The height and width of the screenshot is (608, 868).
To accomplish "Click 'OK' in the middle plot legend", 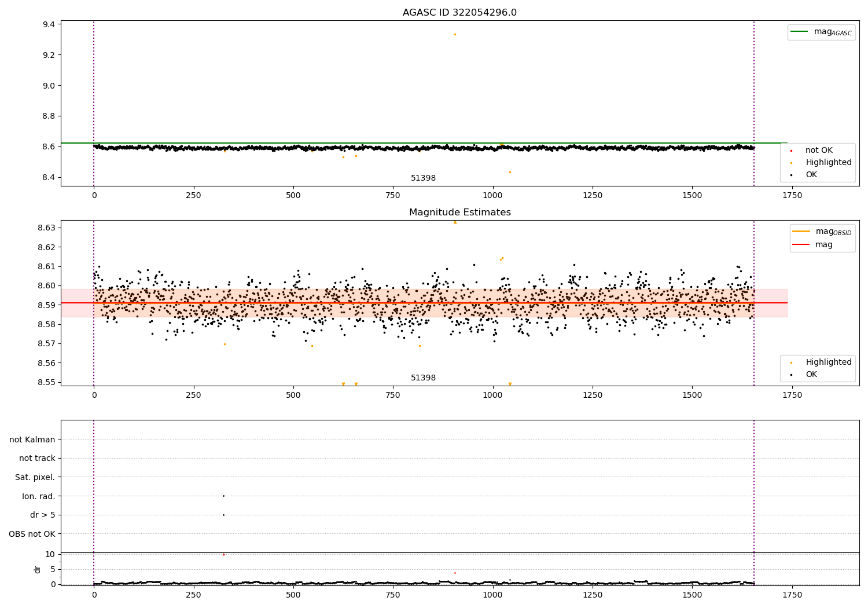I will coord(811,375).
